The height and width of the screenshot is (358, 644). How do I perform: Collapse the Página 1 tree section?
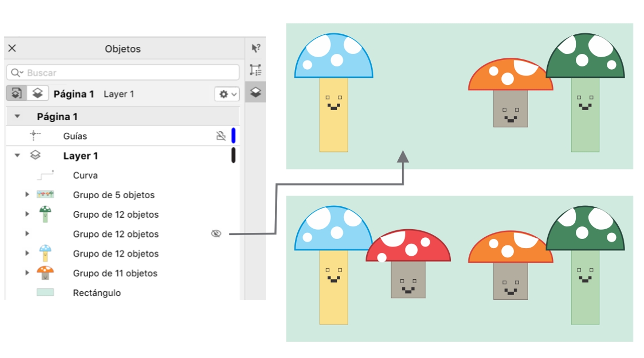(18, 116)
